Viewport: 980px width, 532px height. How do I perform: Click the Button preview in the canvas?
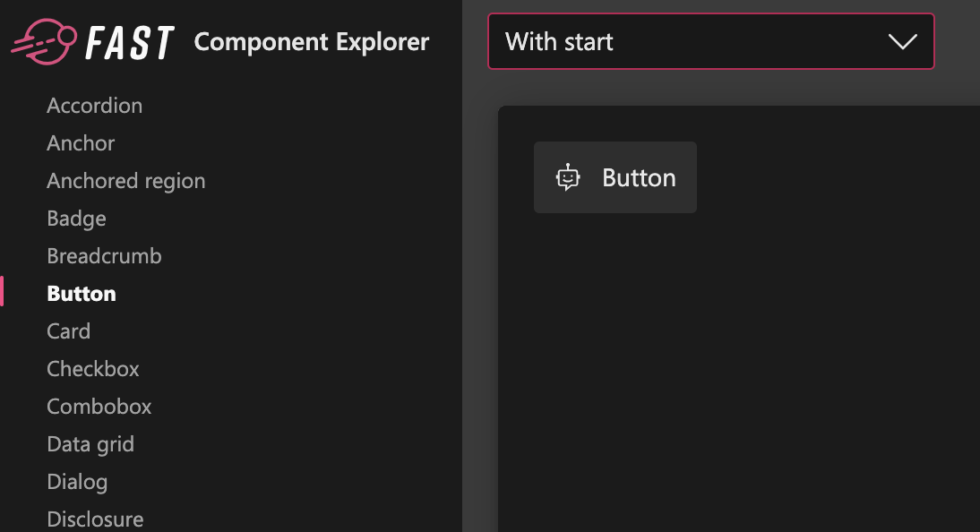coord(615,177)
